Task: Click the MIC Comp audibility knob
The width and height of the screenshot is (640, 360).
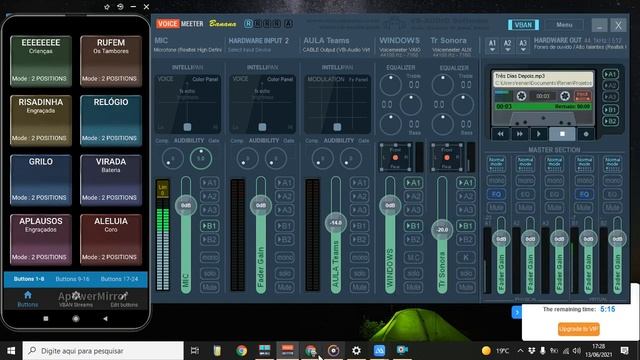Action: [x=173, y=158]
